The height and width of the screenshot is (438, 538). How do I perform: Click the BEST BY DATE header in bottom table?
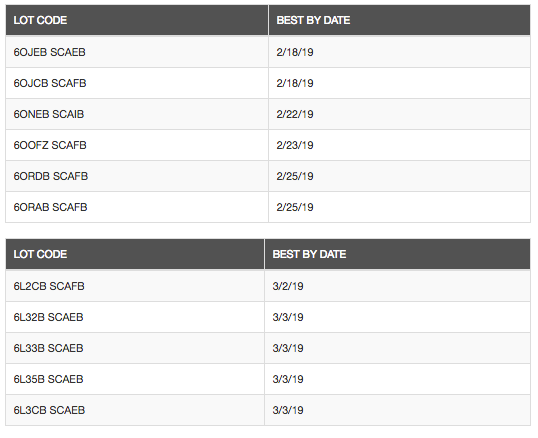309,254
